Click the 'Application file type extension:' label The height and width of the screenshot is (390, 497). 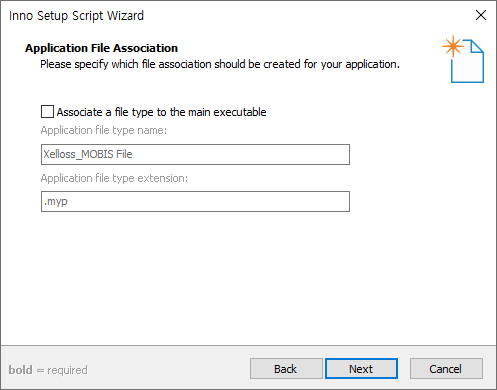114,178
